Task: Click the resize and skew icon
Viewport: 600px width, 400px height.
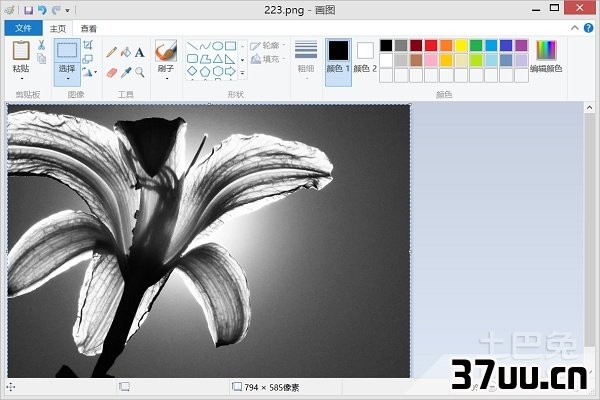Action: (x=88, y=59)
